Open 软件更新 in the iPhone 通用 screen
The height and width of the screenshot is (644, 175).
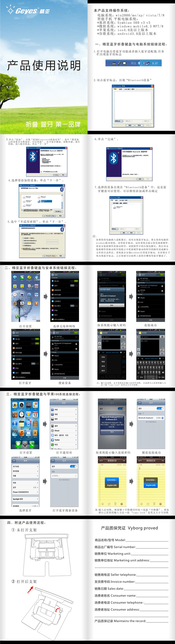click(x=25, y=471)
